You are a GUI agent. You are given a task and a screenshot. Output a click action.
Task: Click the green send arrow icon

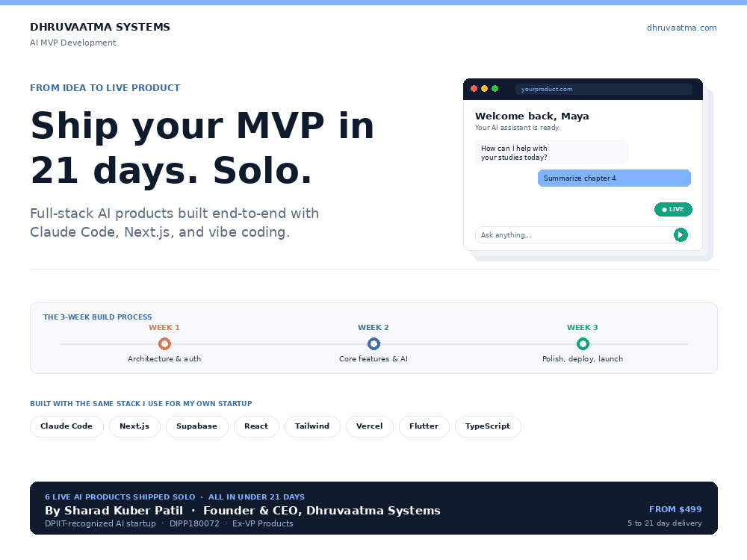click(x=681, y=234)
